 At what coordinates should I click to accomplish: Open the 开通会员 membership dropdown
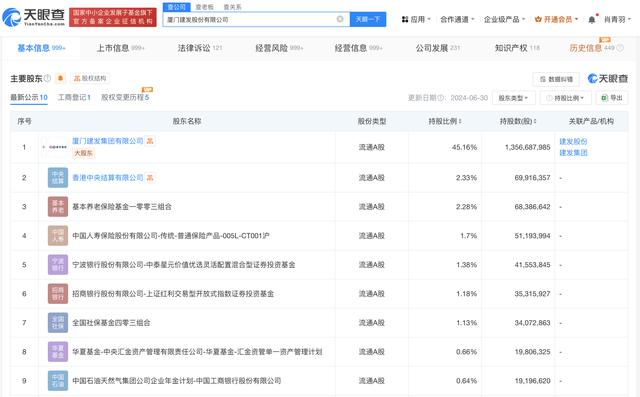point(556,19)
